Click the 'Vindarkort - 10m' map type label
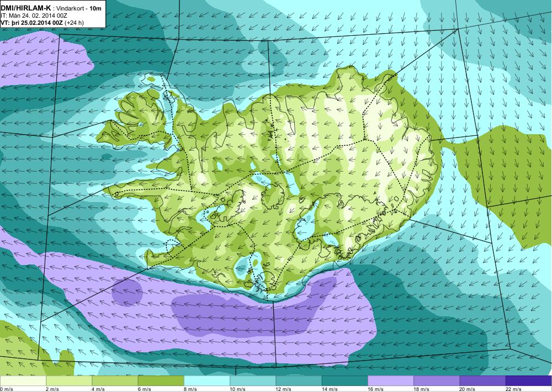Image resolution: width=552 pixels, height=392 pixels. 79,8
